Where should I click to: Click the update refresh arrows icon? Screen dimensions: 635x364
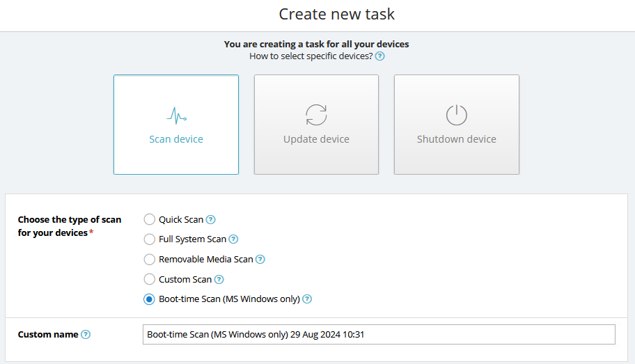tap(316, 115)
